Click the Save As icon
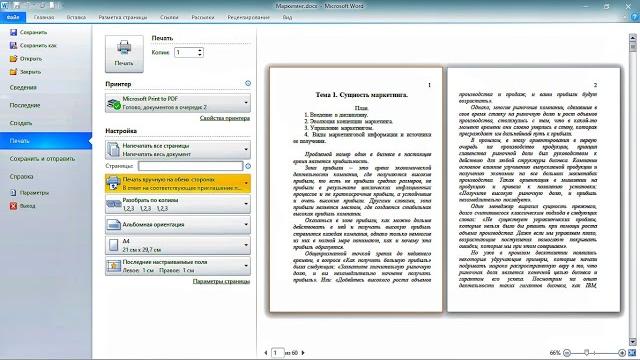Viewport: 640px width, 360px height. click(x=13, y=45)
